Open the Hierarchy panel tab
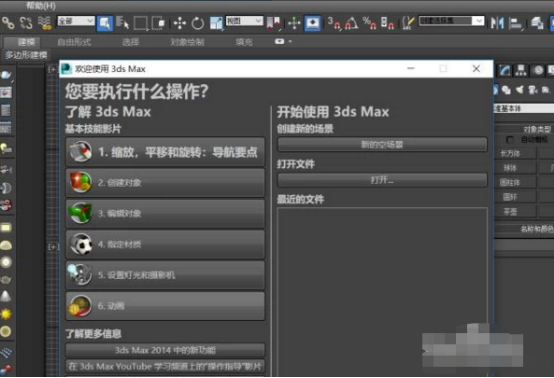554x378 pixels. [x=521, y=71]
